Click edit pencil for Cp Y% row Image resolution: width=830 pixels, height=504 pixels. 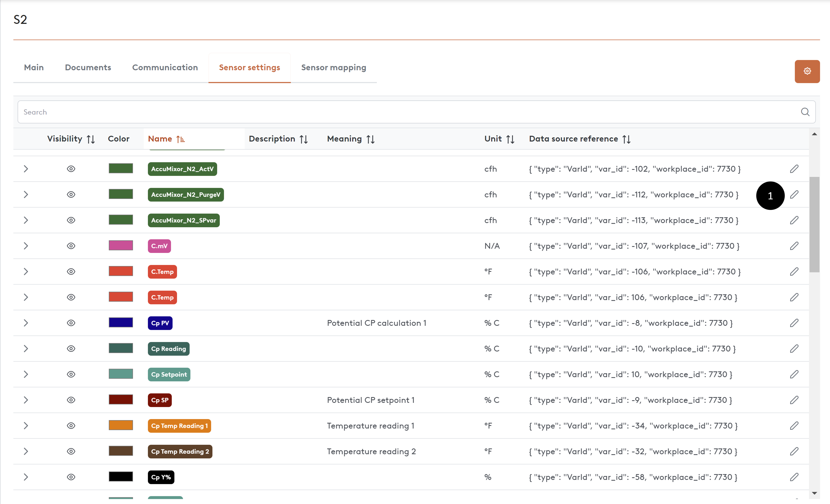coord(794,477)
